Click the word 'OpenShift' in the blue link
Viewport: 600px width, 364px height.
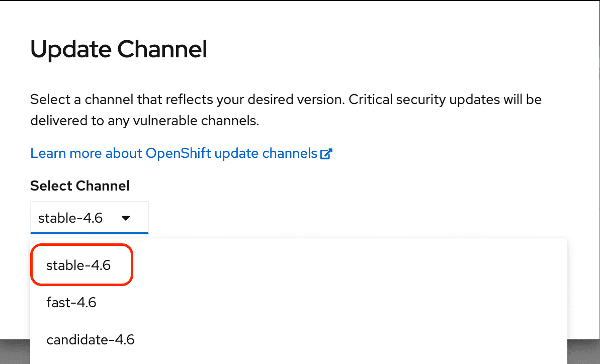(x=179, y=153)
